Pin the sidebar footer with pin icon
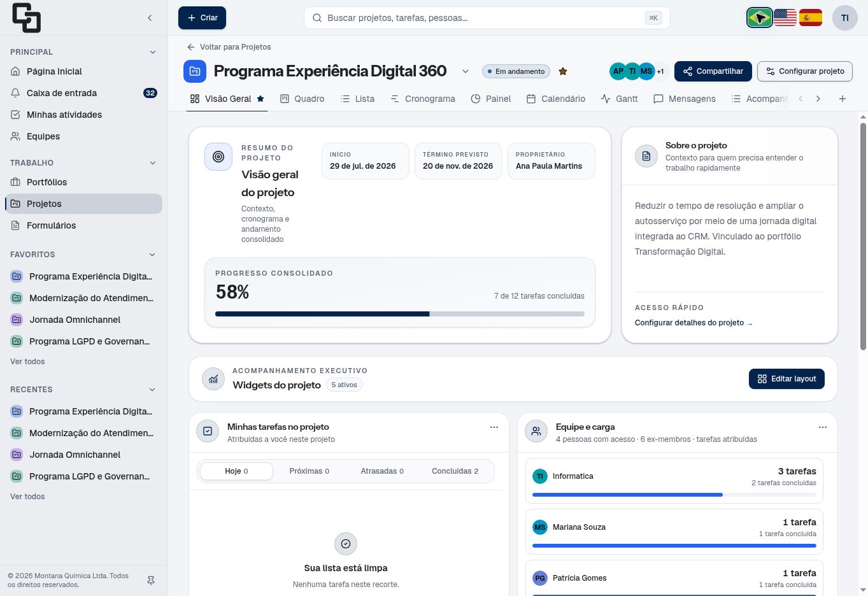Screen dimensions: 868x596 pos(151,581)
